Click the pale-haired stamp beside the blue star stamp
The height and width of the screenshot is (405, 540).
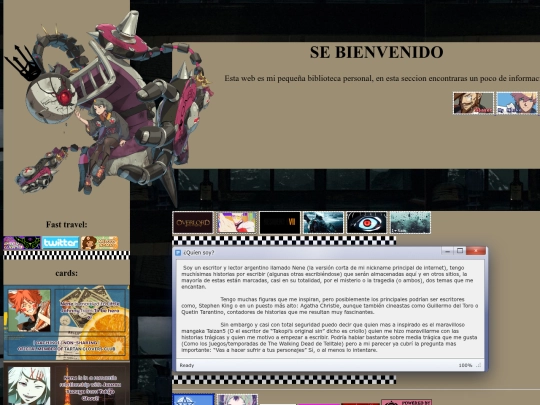pos(237,399)
